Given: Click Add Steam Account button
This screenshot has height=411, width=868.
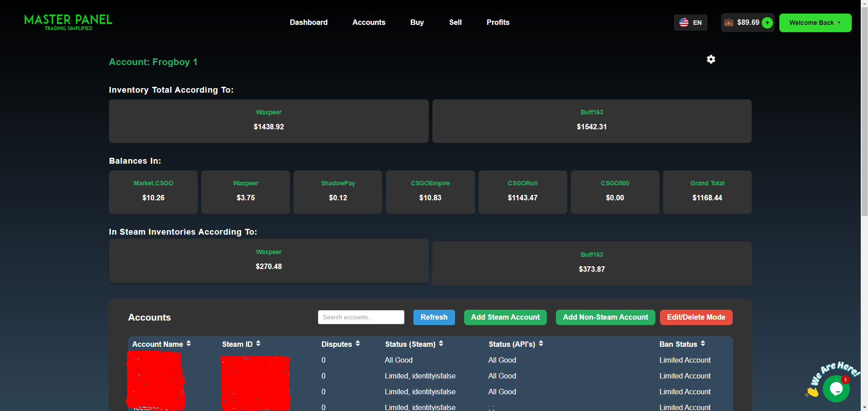Looking at the screenshot, I should (505, 317).
